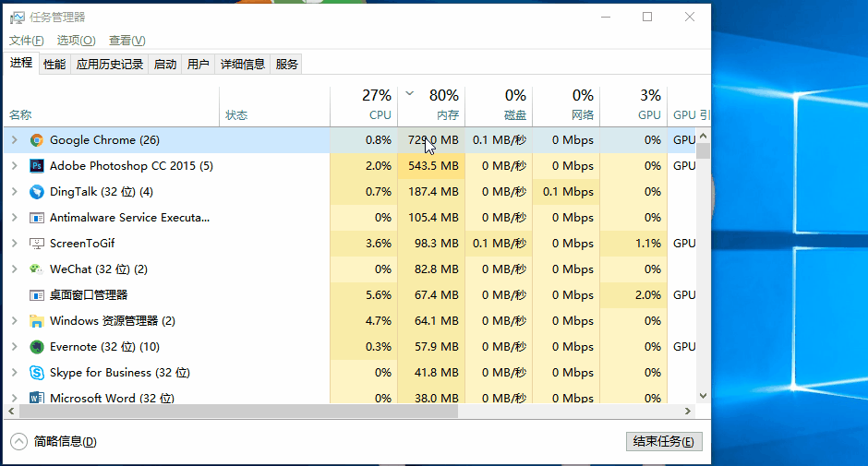The height and width of the screenshot is (466, 868).
Task: Click the vertical scrollbar down arrow
Action: pyautogui.click(x=703, y=396)
